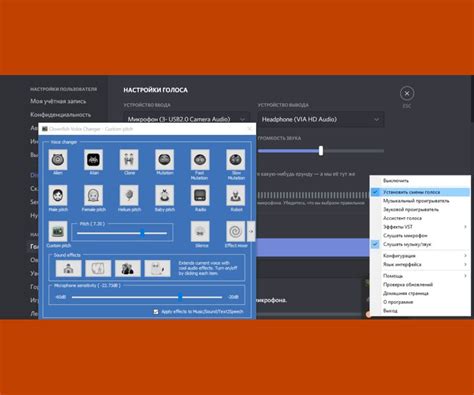474x395 pixels.
Task: Activate the Robot voice effect
Action: [x=236, y=196]
